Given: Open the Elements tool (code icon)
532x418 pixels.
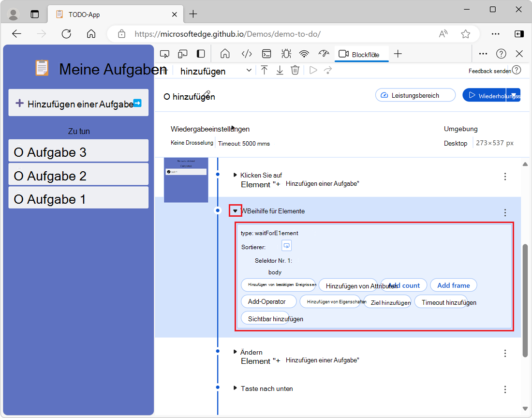Looking at the screenshot, I should click(247, 54).
